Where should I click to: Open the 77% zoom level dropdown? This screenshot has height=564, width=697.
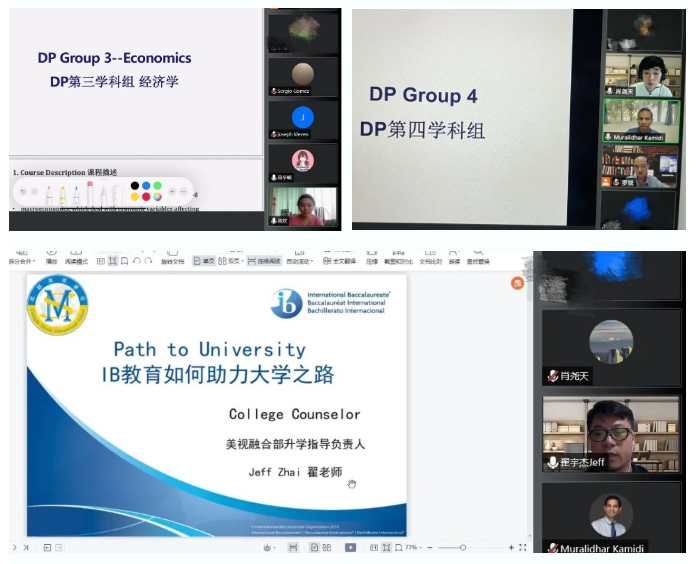[x=411, y=548]
